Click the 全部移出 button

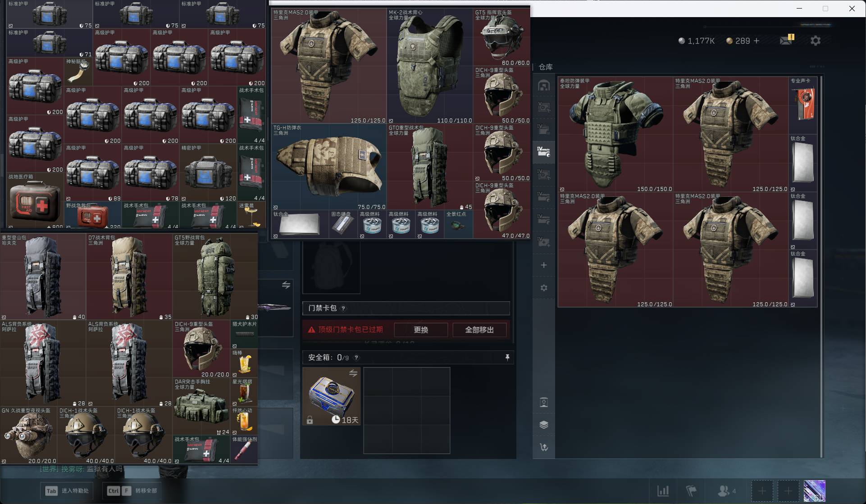pos(479,330)
